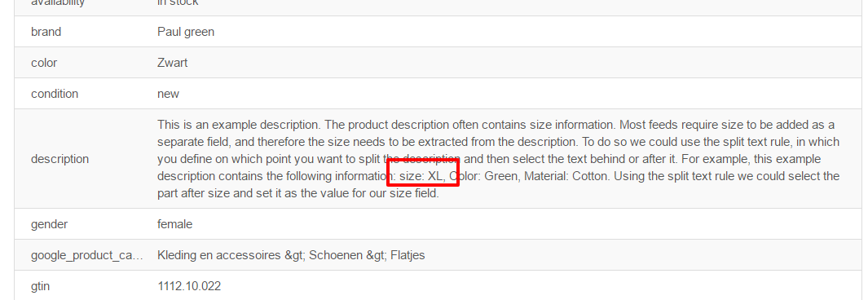Click the color field label
Image resolution: width=868 pixels, height=300 pixels.
click(x=44, y=63)
